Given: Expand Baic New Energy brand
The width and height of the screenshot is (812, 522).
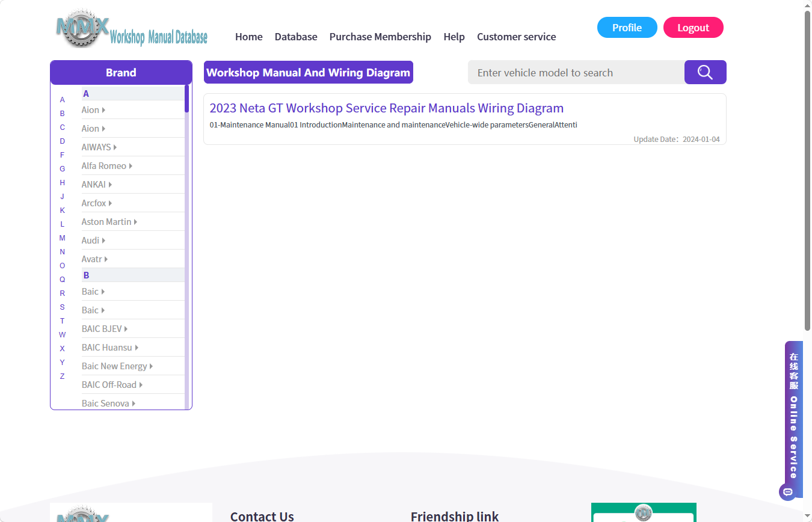Looking at the screenshot, I should (x=117, y=366).
